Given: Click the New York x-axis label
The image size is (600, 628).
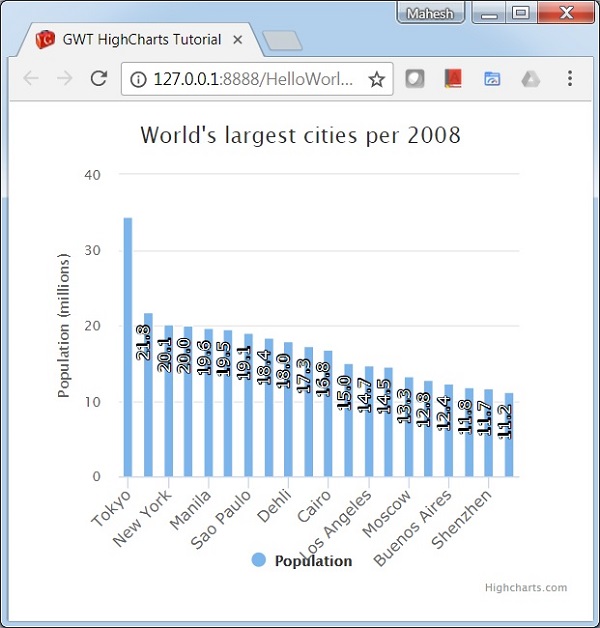Looking at the screenshot, I should [x=142, y=519].
